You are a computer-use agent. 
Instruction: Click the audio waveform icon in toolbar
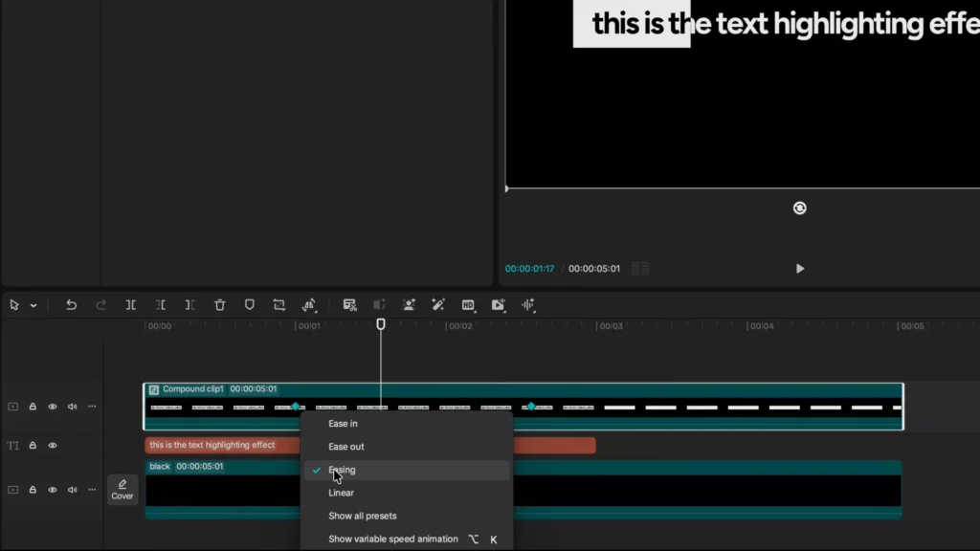pos(527,305)
